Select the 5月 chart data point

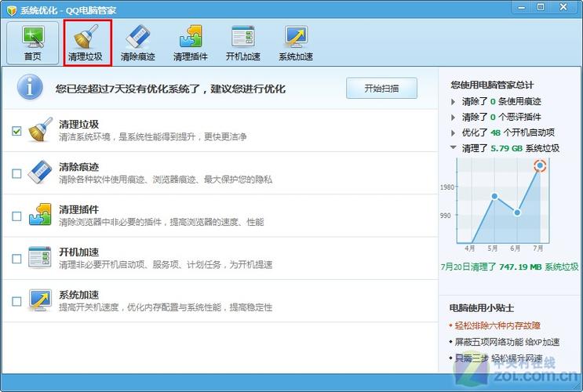(494, 196)
